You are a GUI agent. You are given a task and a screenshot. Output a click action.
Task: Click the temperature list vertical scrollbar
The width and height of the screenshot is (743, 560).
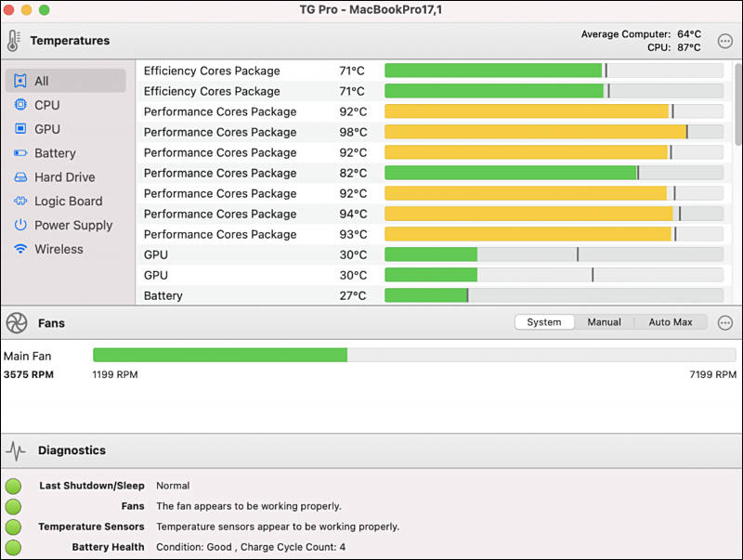point(738,105)
